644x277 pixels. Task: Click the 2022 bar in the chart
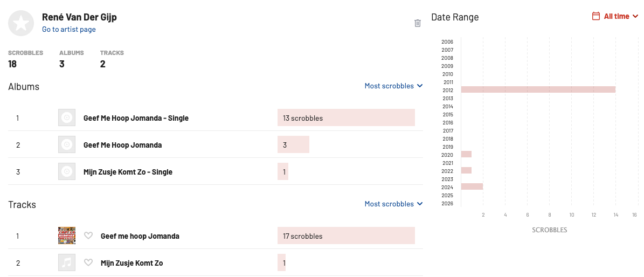[x=466, y=170]
